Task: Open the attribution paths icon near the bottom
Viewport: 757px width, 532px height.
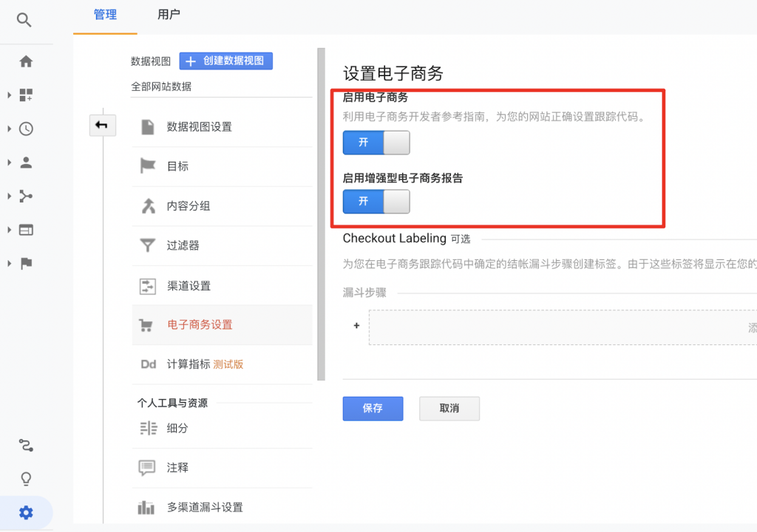Action: point(26,445)
